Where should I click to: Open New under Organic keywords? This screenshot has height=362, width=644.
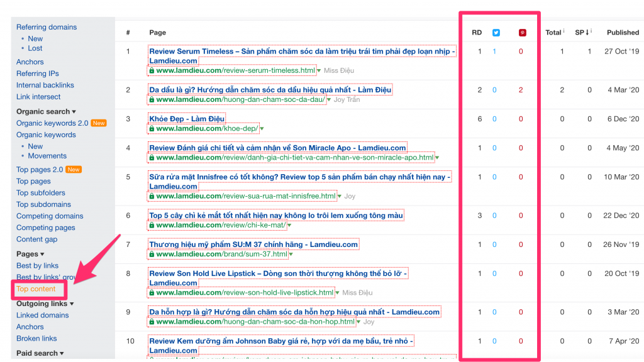point(35,146)
